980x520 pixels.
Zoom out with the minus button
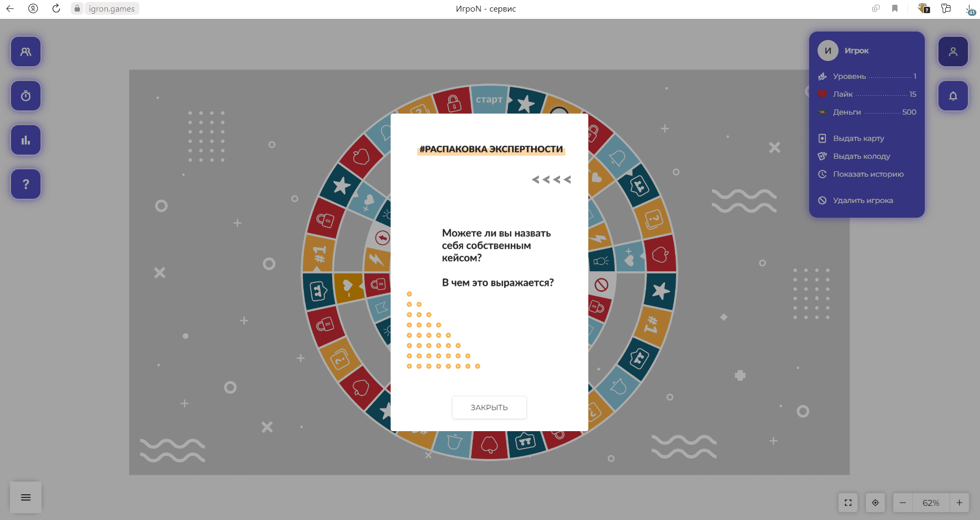903,503
